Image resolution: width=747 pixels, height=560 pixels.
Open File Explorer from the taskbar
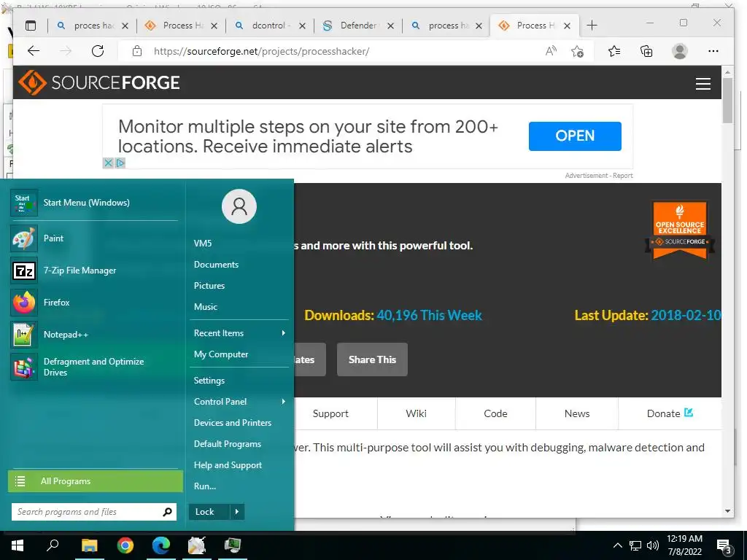point(89,545)
